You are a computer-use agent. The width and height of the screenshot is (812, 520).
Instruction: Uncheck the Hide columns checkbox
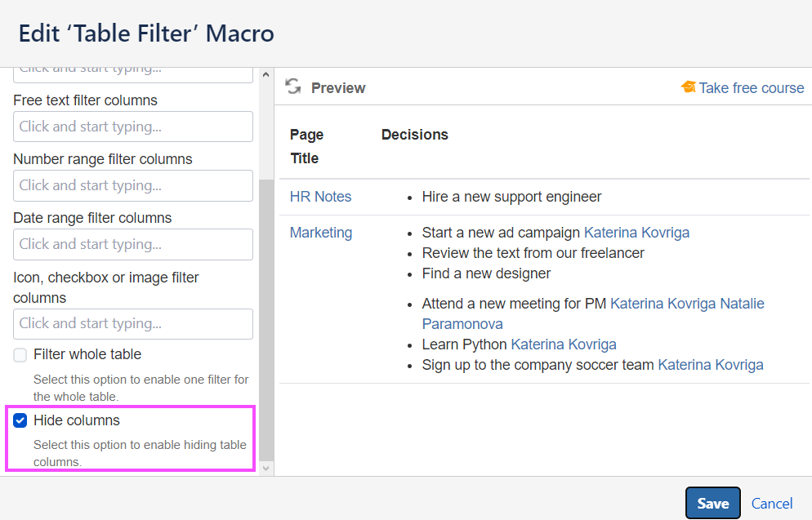[20, 421]
